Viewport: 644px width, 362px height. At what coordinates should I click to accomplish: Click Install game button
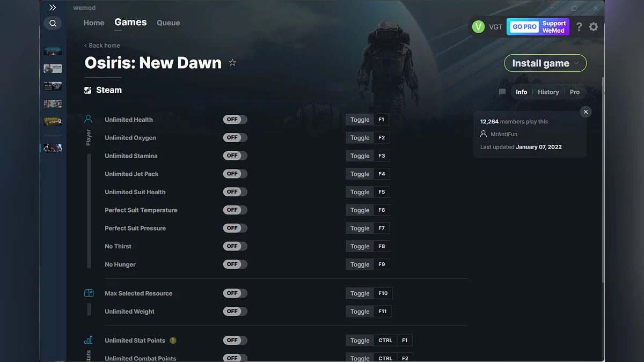pos(545,63)
